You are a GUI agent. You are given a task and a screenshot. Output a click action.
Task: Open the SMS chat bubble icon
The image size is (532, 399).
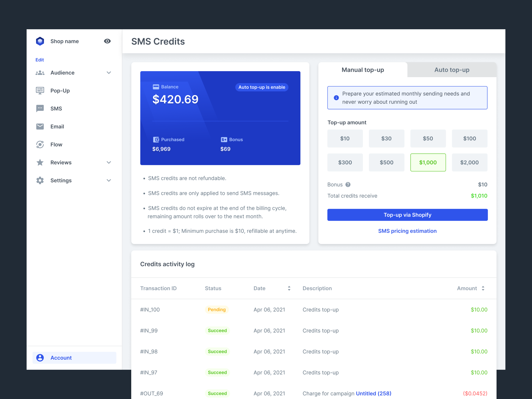[40, 108]
